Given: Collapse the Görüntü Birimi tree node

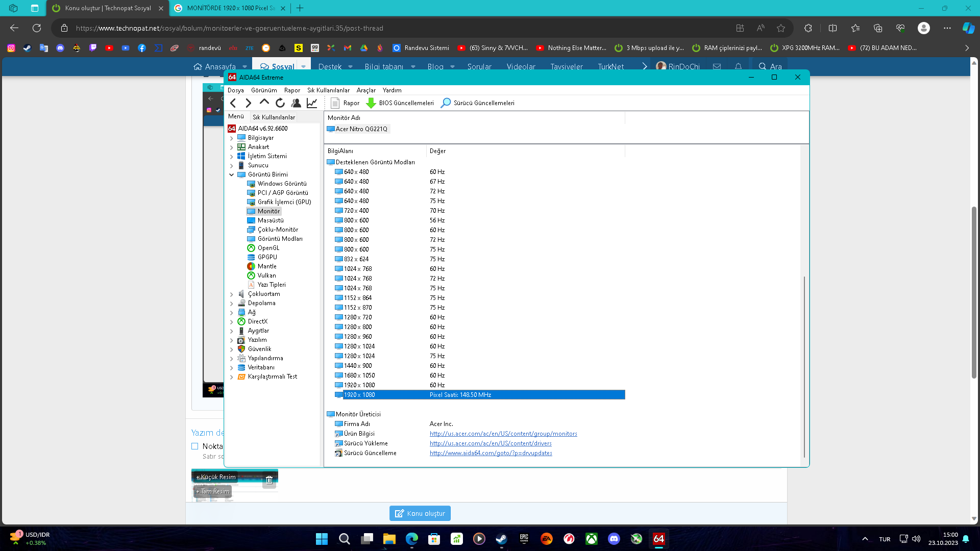Looking at the screenshot, I should [231, 174].
